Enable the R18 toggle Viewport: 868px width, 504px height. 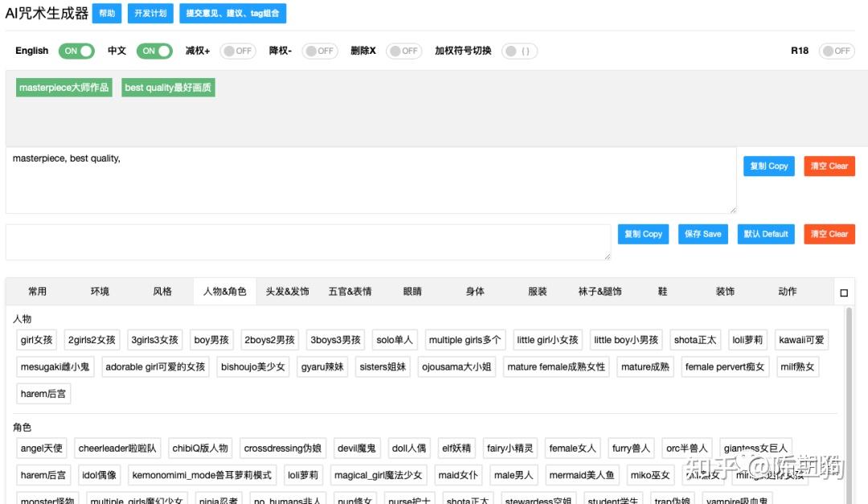click(x=838, y=51)
